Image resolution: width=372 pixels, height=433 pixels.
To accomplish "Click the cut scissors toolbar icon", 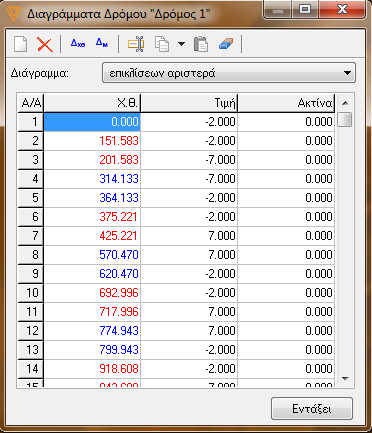I will (136, 44).
